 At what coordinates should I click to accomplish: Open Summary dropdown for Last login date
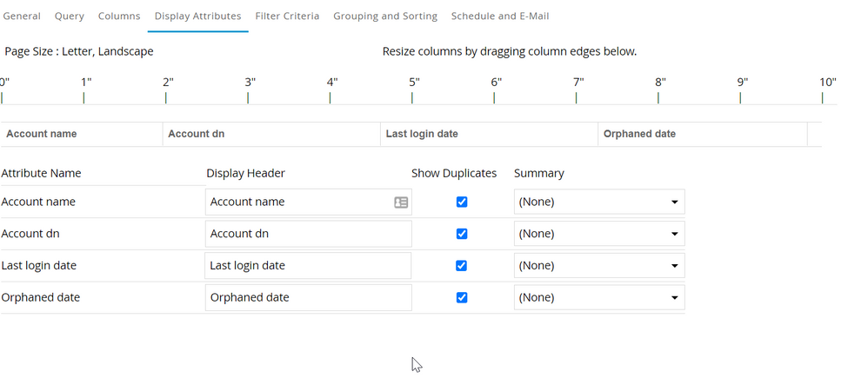click(598, 266)
